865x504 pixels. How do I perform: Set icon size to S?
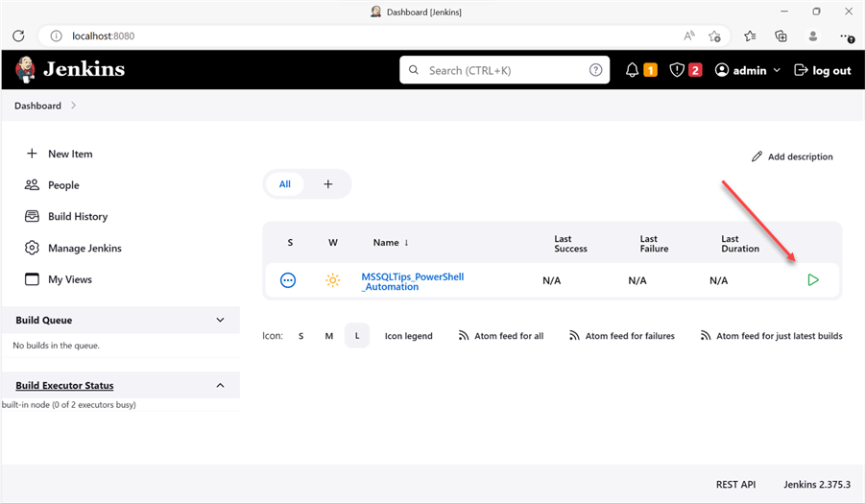[x=300, y=336]
